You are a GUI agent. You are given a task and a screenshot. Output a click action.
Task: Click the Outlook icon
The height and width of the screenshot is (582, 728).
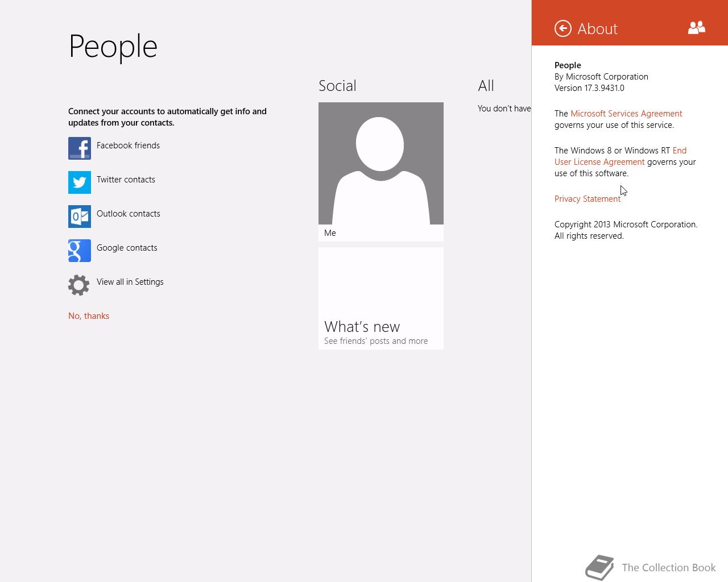coord(80,217)
